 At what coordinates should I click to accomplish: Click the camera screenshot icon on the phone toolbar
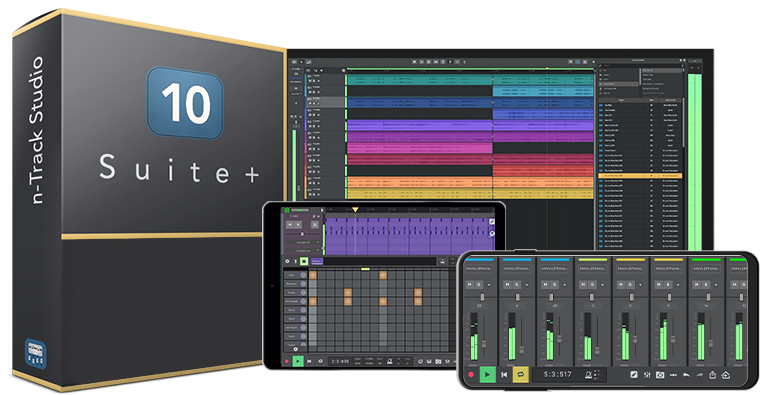click(660, 375)
